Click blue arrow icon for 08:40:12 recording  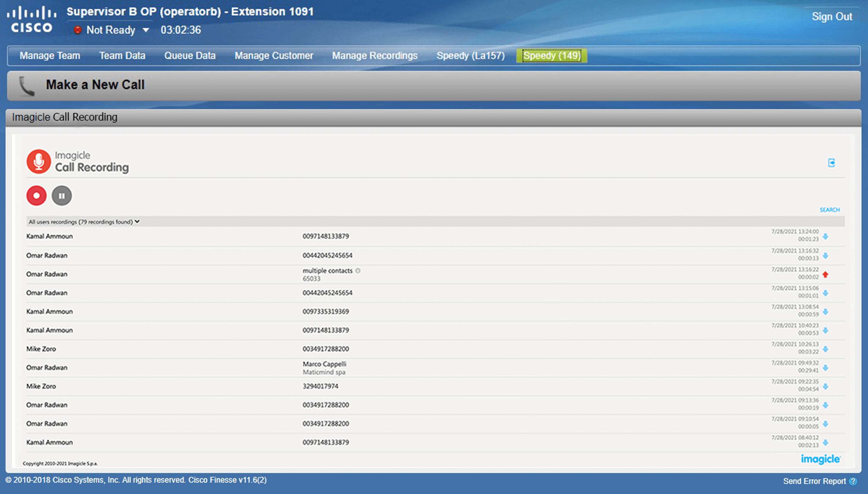(x=825, y=443)
